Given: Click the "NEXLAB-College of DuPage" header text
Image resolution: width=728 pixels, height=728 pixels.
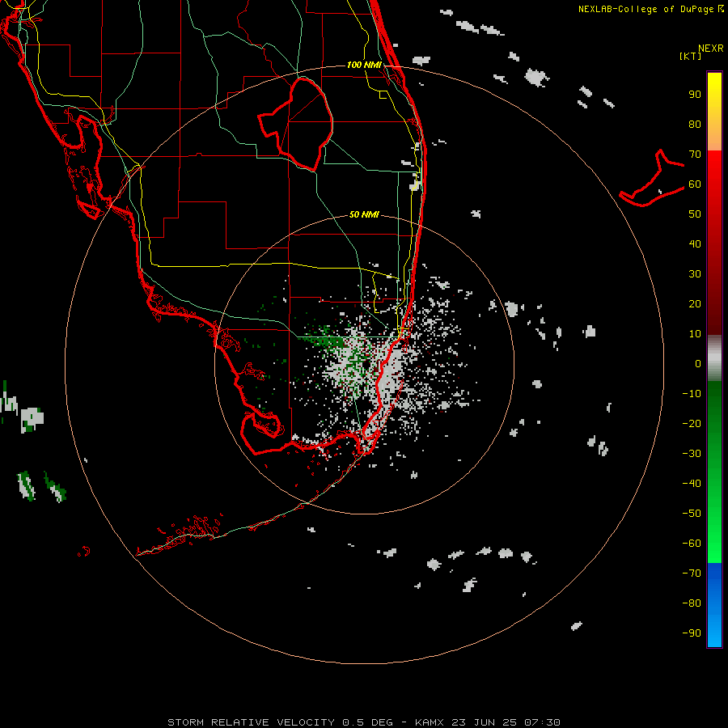Looking at the screenshot, I should 646,9.
